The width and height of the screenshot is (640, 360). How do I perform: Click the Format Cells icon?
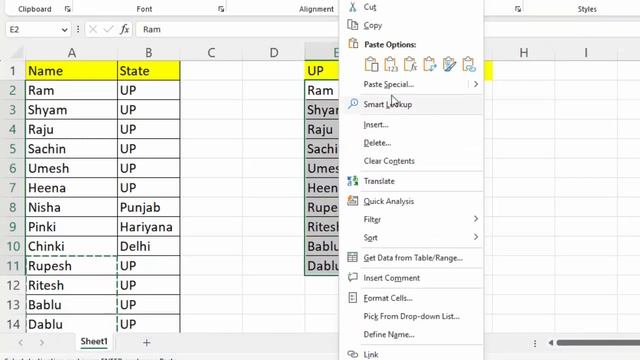353,298
